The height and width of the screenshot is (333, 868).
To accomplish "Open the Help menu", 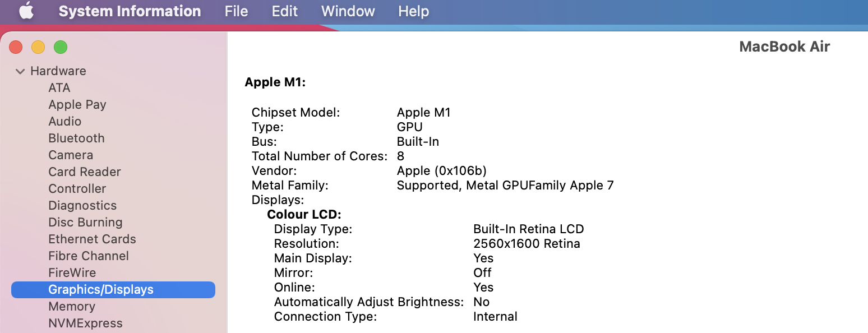I will click(x=414, y=11).
